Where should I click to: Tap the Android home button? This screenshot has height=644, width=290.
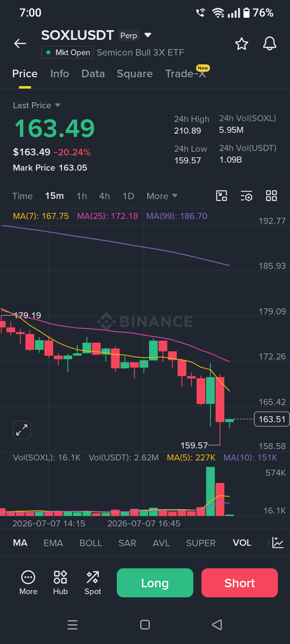[145, 625]
